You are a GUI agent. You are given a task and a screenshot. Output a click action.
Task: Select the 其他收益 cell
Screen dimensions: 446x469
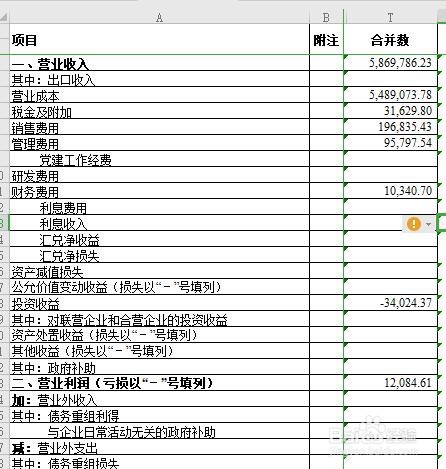(x=160, y=351)
